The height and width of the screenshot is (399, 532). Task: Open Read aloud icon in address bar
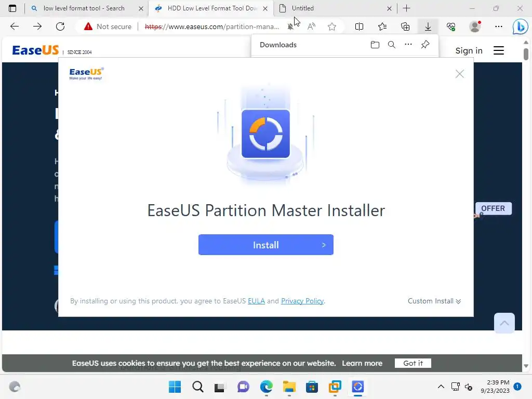coord(311,26)
